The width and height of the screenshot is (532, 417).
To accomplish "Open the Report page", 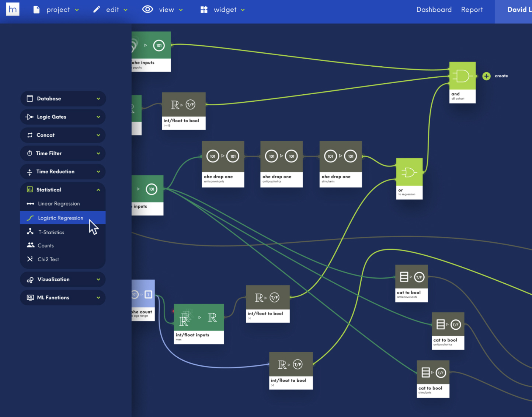I will pos(472,10).
